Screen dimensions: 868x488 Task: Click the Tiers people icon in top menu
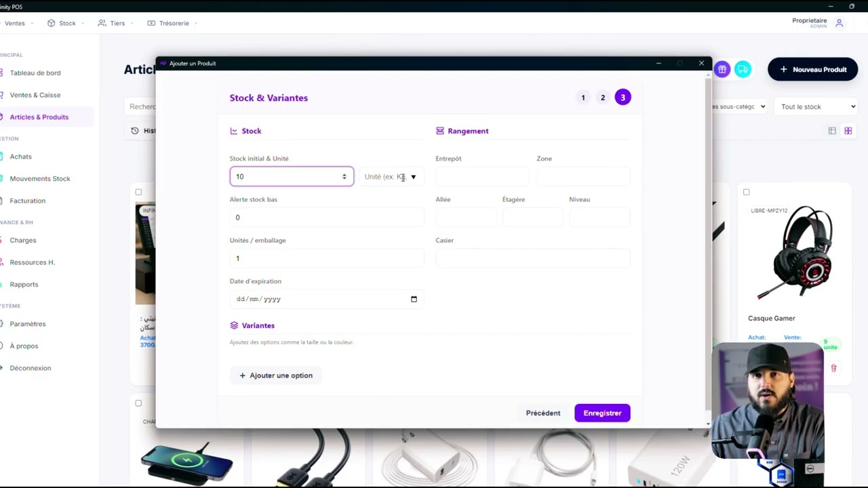[x=102, y=23]
